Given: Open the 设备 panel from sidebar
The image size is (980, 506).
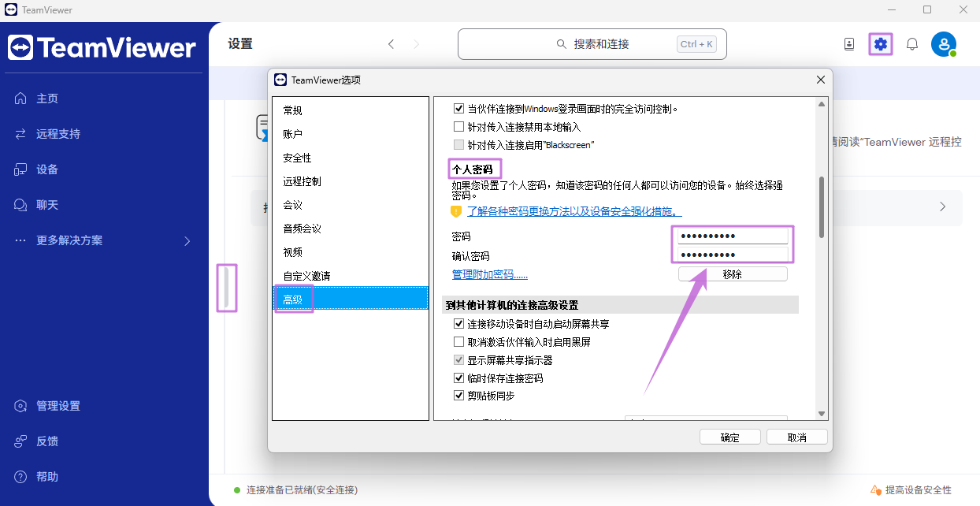Looking at the screenshot, I should coord(20,169).
